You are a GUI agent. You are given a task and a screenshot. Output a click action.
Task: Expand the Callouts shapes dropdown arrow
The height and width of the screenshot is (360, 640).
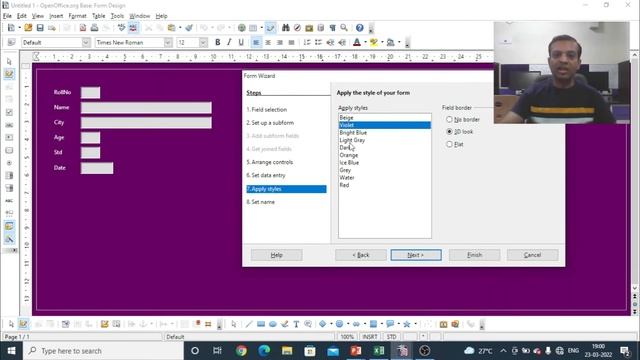(x=399, y=324)
